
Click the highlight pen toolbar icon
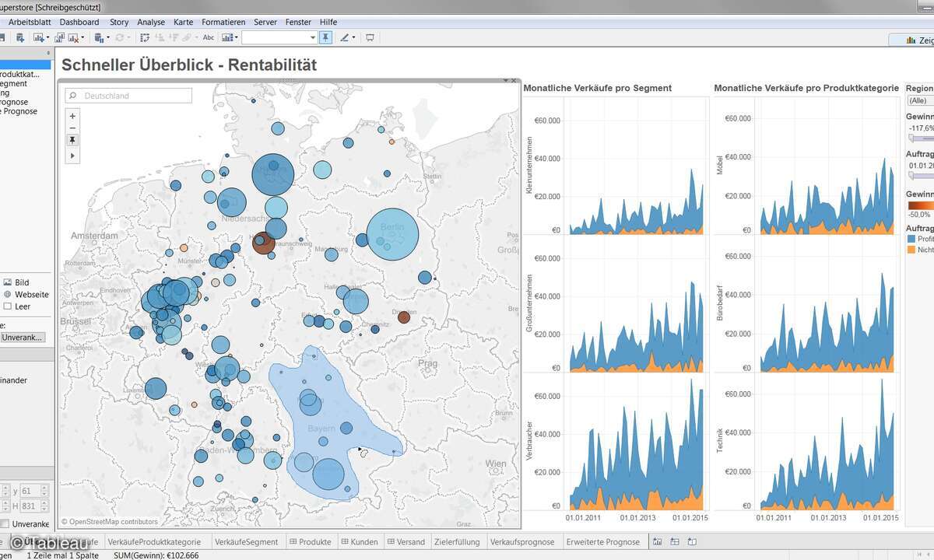tap(345, 37)
